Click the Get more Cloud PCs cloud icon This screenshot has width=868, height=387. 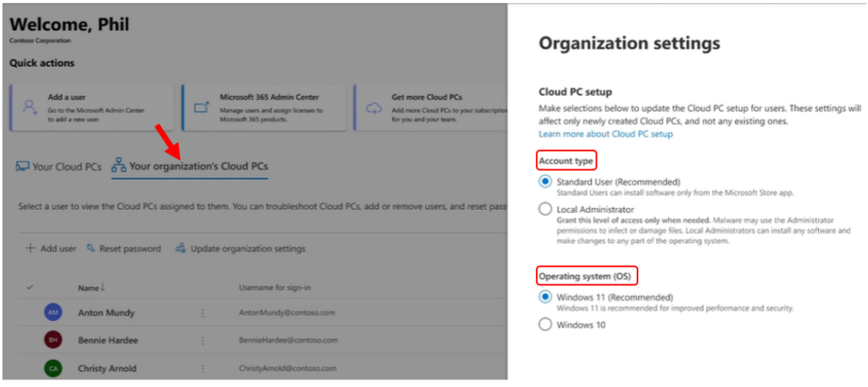pyautogui.click(x=374, y=108)
